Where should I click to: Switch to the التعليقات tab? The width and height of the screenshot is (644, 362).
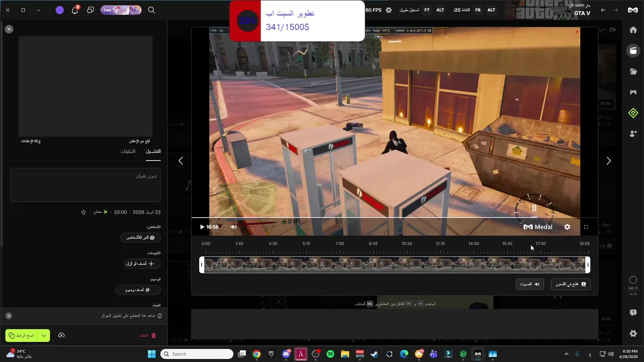128,151
